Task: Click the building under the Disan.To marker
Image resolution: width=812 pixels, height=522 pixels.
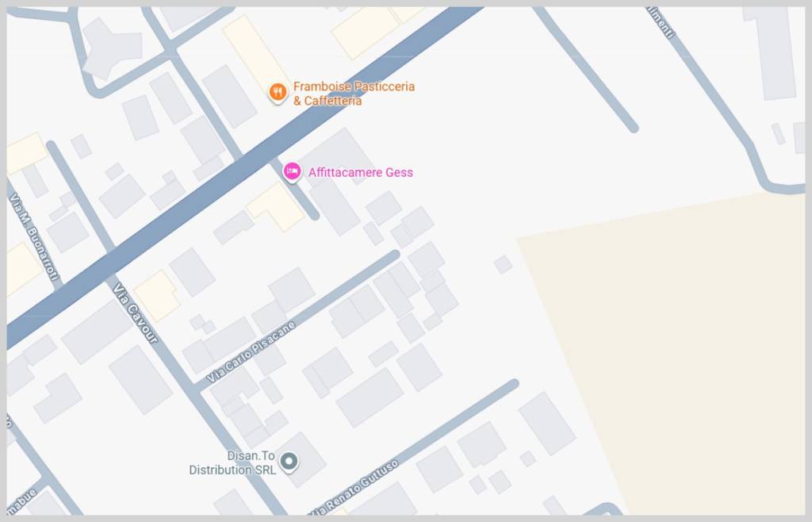Action: [x=301, y=460]
